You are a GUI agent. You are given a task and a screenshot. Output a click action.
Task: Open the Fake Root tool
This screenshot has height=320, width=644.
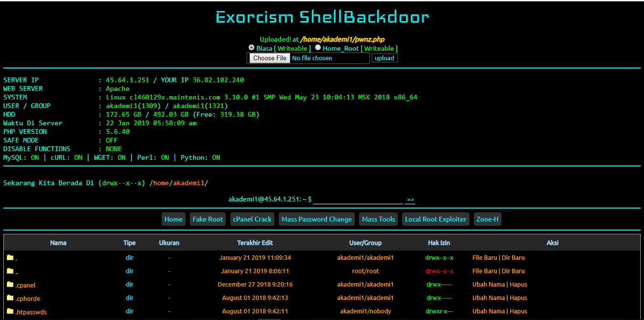207,219
